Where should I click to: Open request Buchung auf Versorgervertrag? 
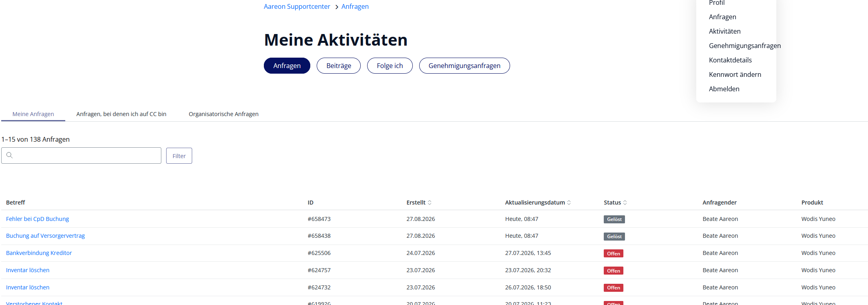[45, 236]
